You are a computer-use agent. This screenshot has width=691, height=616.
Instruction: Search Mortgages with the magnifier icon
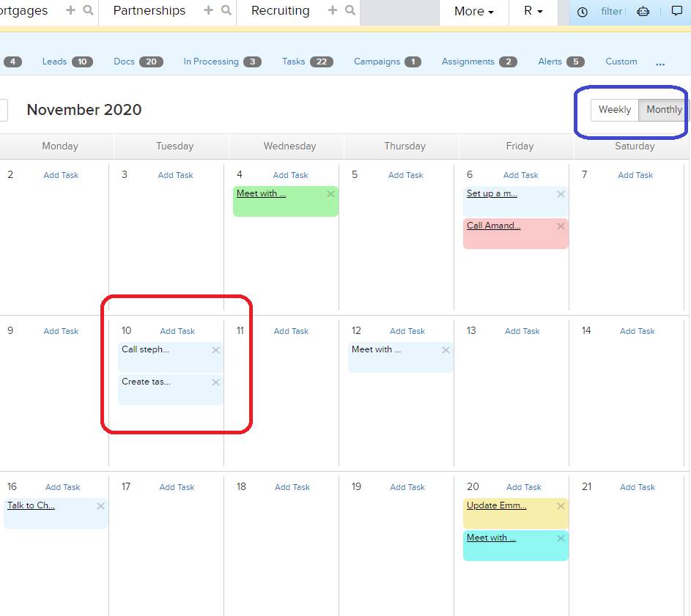point(88,10)
